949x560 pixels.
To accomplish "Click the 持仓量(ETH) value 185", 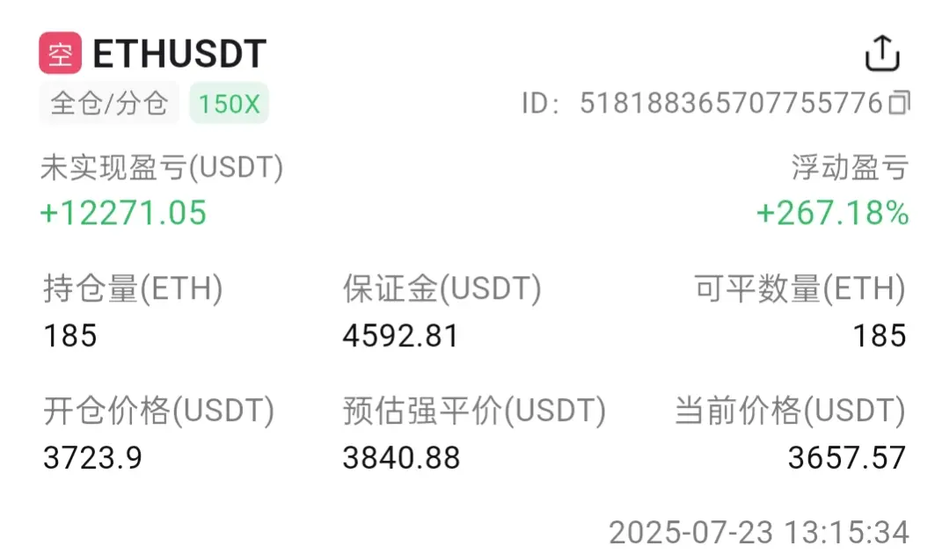I will tap(70, 336).
